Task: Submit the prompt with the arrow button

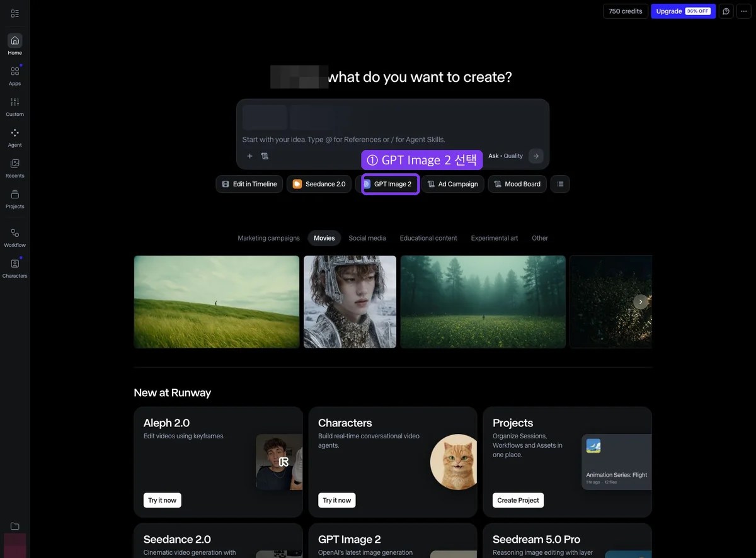Action: coord(535,156)
